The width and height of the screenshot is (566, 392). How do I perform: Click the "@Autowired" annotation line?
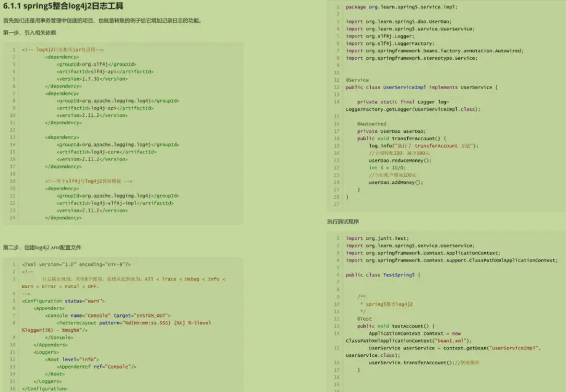(x=372, y=124)
